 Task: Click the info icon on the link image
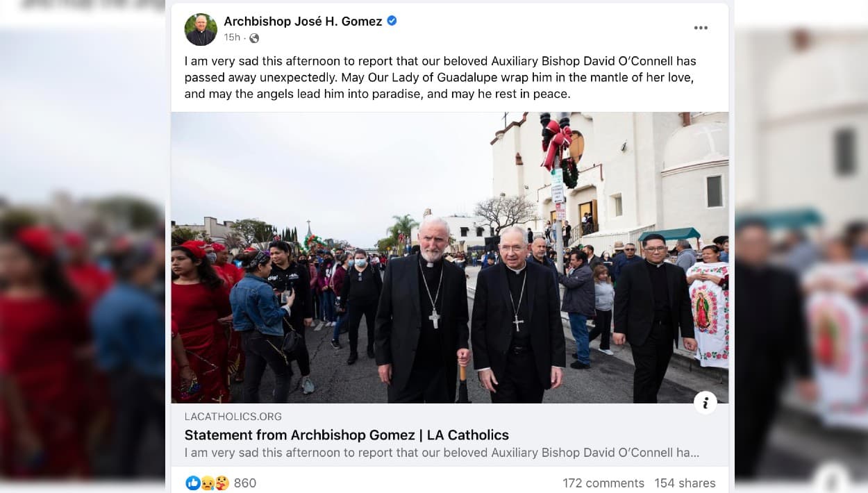[705, 402]
